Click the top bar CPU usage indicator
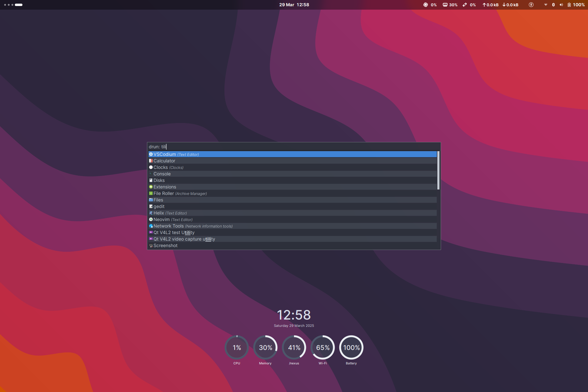Image resolution: width=588 pixels, height=392 pixels. click(x=430, y=5)
